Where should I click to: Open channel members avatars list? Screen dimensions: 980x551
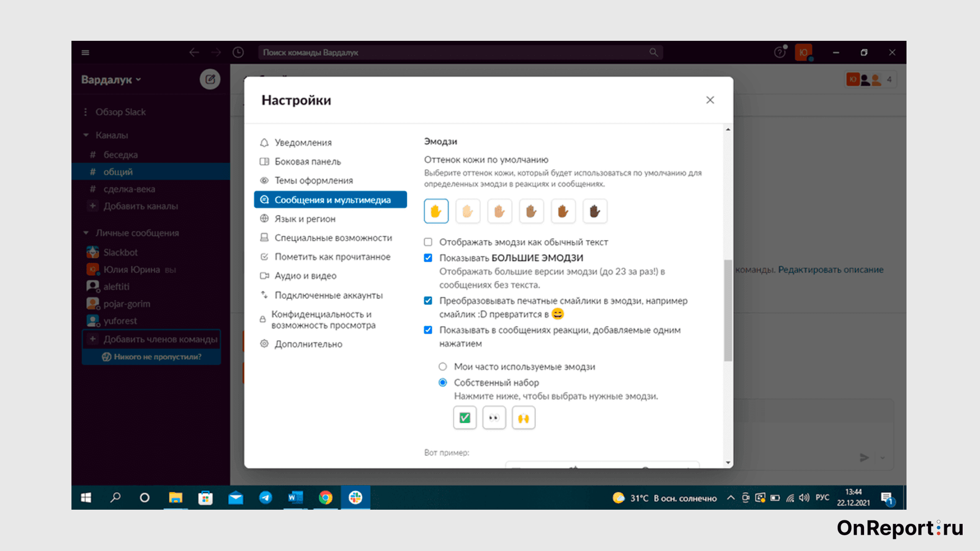[x=871, y=80]
